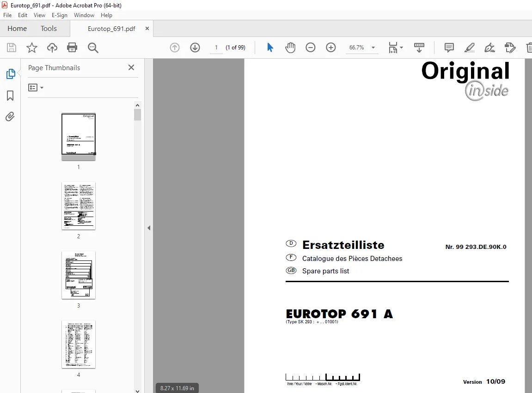Image resolution: width=532 pixels, height=393 pixels.
Task: Open the zoom level dropdown
Action: point(373,48)
